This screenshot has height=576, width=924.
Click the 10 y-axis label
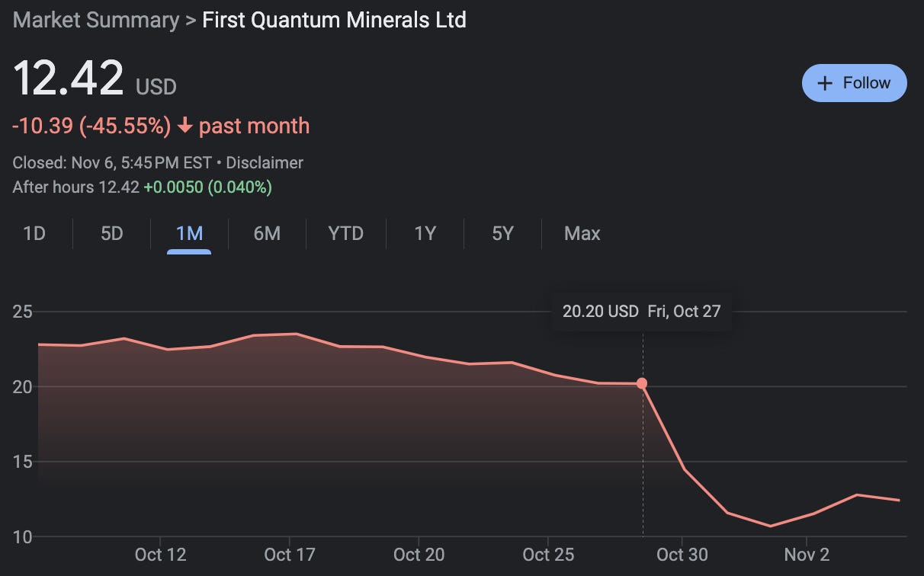click(x=24, y=536)
